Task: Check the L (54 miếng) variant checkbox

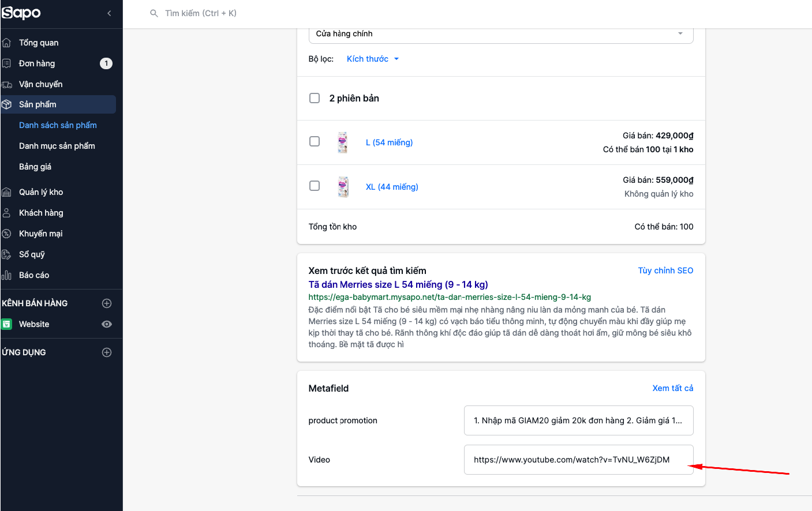Action: click(315, 141)
